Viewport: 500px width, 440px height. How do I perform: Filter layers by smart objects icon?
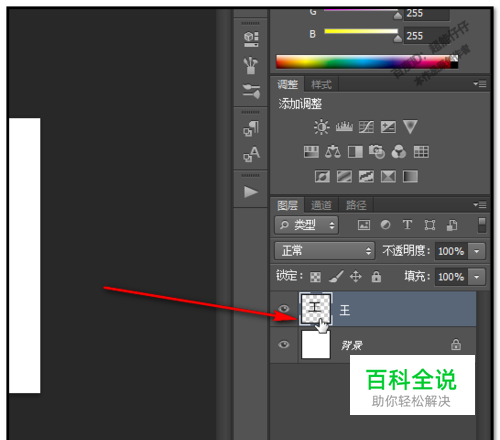tap(452, 225)
